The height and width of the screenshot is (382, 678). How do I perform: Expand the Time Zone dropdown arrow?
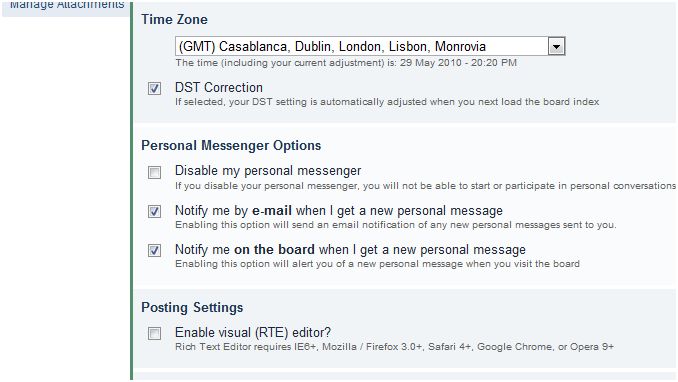click(556, 46)
